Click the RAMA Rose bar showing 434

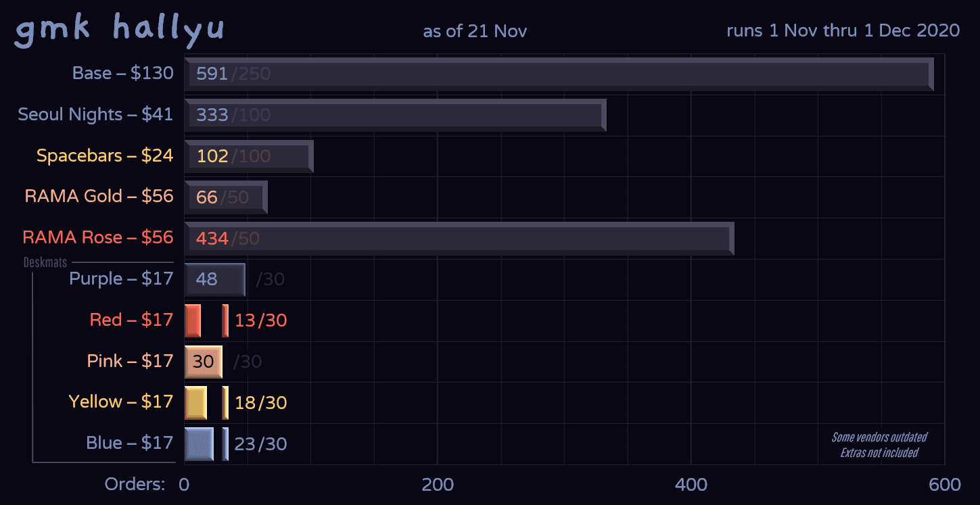point(459,238)
